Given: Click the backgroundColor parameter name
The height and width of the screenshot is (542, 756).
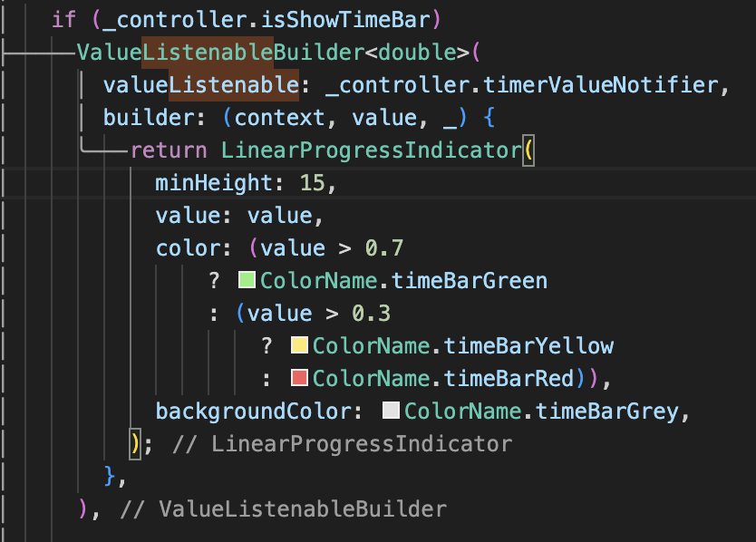Looking at the screenshot, I should tap(254, 411).
